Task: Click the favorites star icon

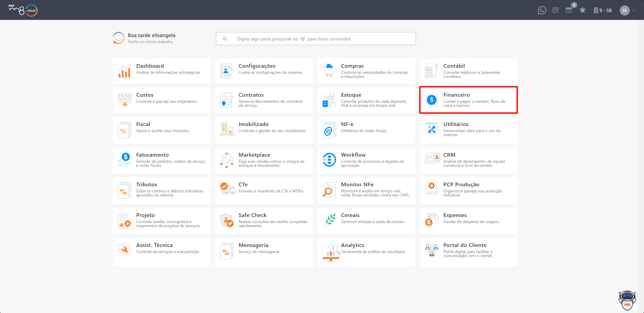Action: (x=582, y=10)
